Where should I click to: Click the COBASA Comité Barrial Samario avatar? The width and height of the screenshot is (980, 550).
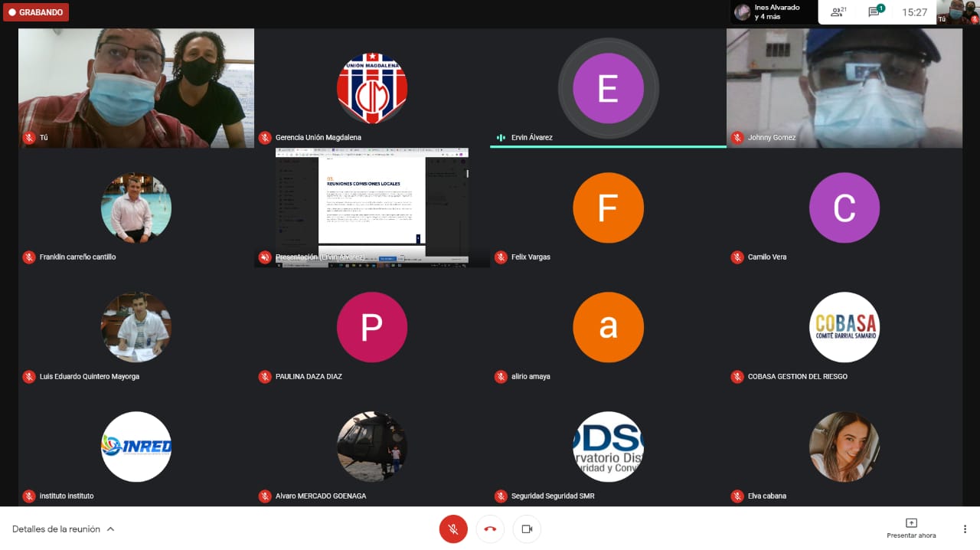[844, 327]
